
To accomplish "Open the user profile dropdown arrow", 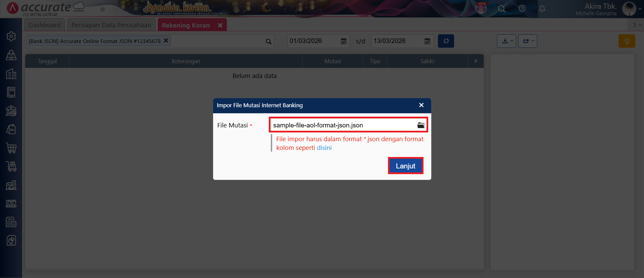I will coord(640,9).
